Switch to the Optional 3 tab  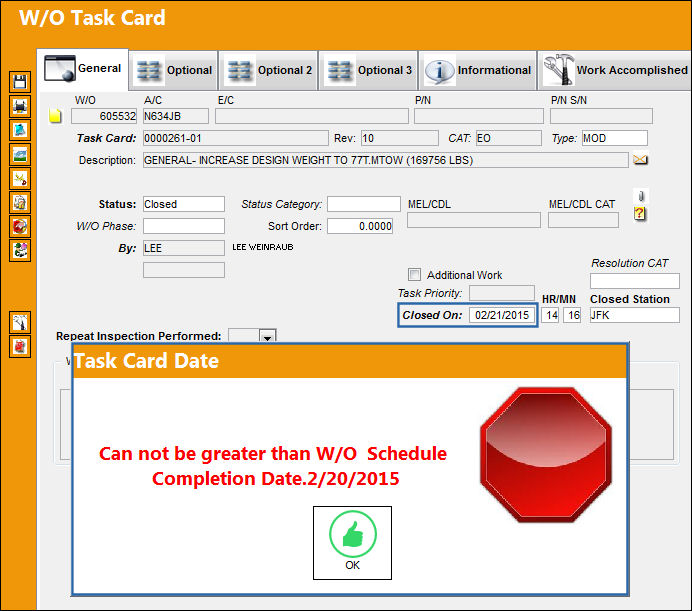pos(369,71)
